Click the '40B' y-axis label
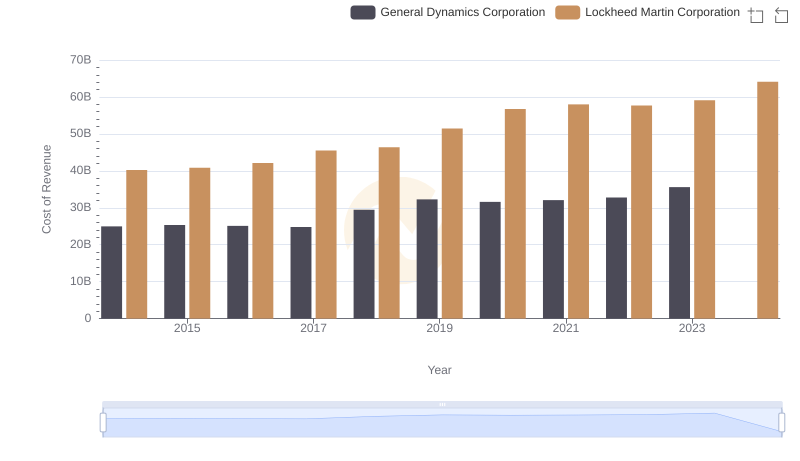Screen dimensions: 800x461 [81, 170]
